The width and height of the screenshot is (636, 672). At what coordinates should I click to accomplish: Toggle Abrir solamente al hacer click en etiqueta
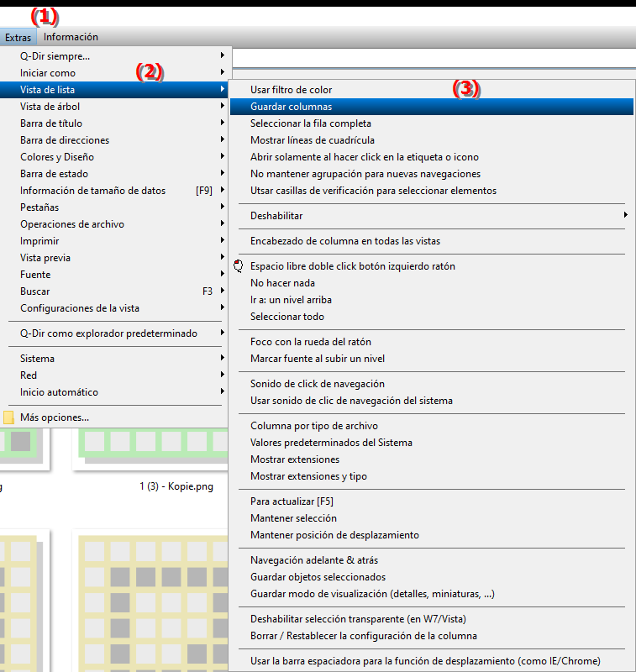point(432,157)
